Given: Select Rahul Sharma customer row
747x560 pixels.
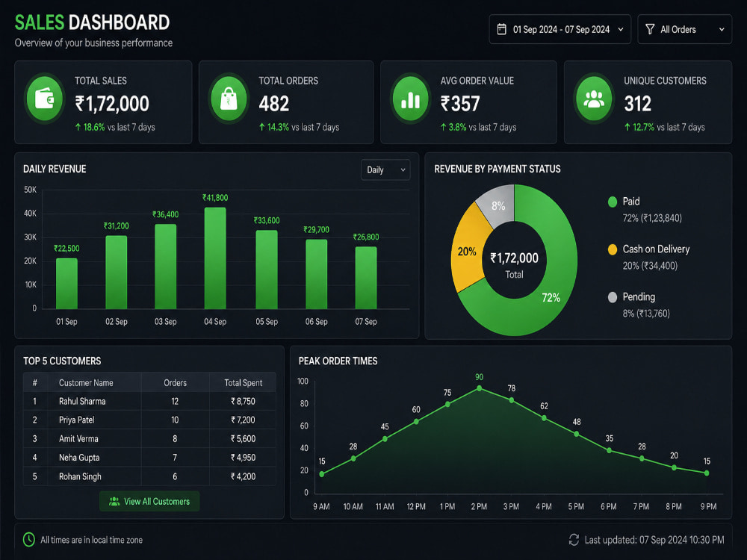Looking at the screenshot, I should point(149,401).
